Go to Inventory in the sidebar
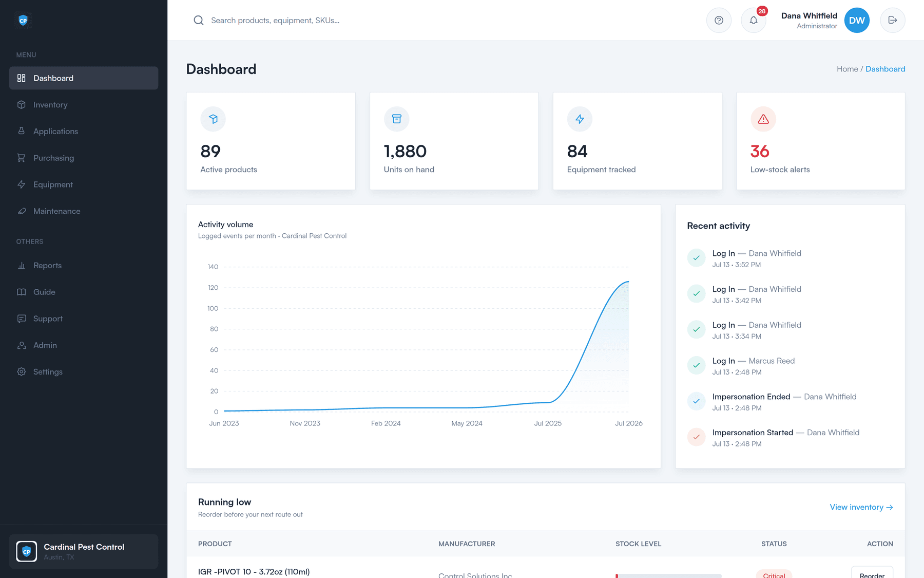 [x=84, y=105]
